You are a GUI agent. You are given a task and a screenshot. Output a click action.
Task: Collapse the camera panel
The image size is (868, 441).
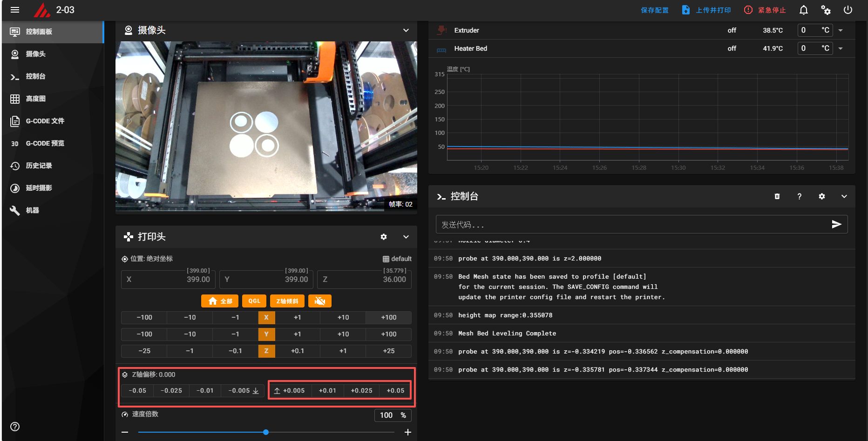point(406,30)
